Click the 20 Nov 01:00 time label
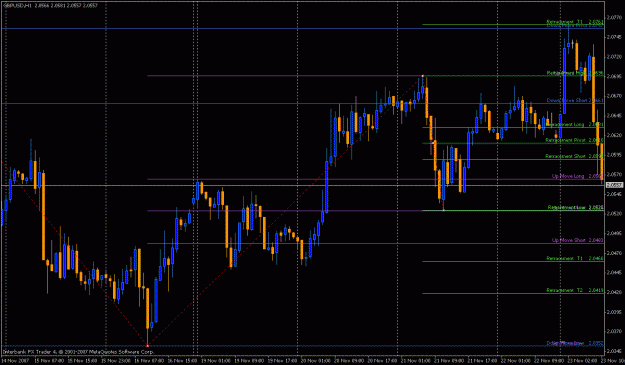Screen dimensions: 625x365 click(316, 361)
